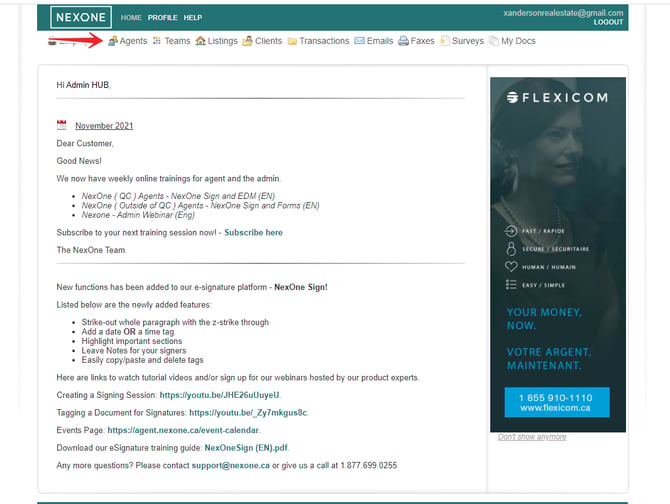Click the NEXONE logo
The image size is (670, 504).
[x=81, y=17]
